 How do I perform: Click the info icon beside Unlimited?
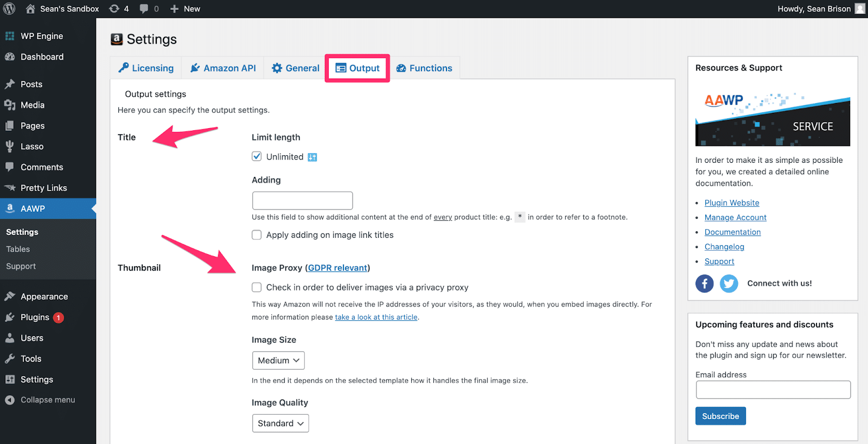pyautogui.click(x=312, y=157)
